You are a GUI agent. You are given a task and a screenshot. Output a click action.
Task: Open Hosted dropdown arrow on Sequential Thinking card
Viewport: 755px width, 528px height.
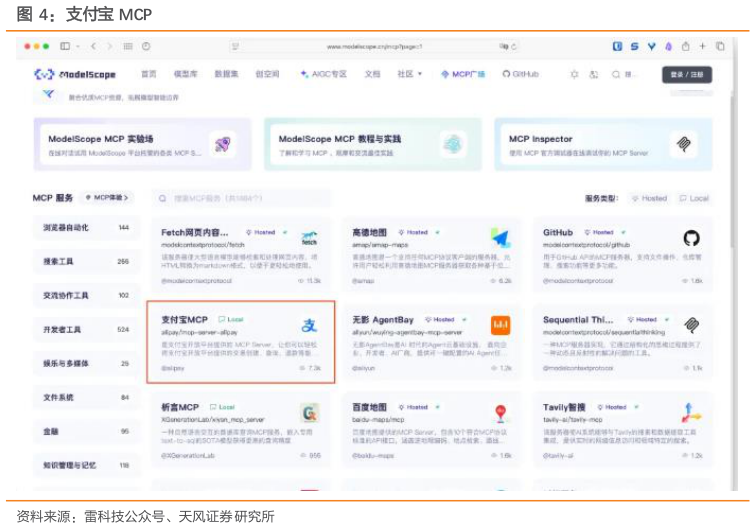[667, 320]
